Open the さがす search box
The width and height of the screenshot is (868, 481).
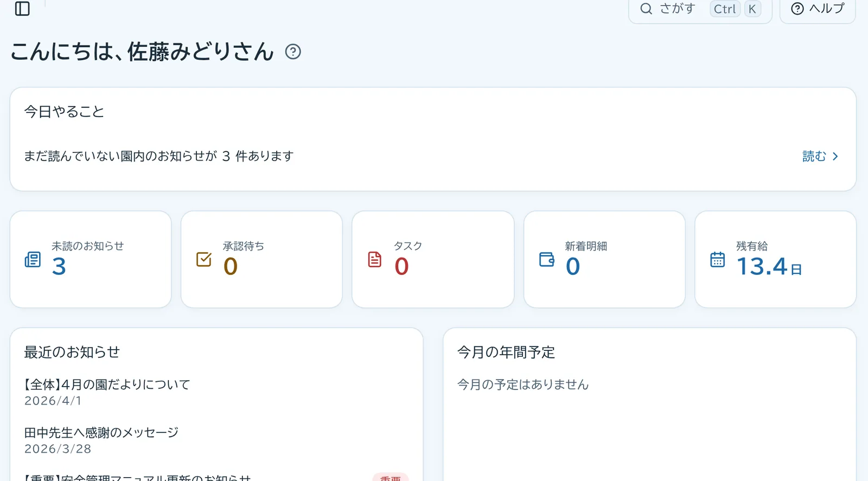coord(700,9)
